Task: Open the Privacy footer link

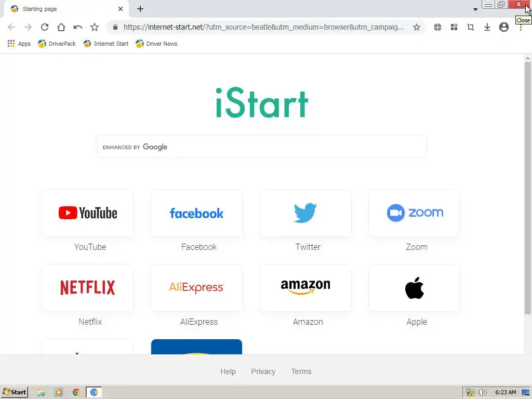Action: (x=263, y=371)
